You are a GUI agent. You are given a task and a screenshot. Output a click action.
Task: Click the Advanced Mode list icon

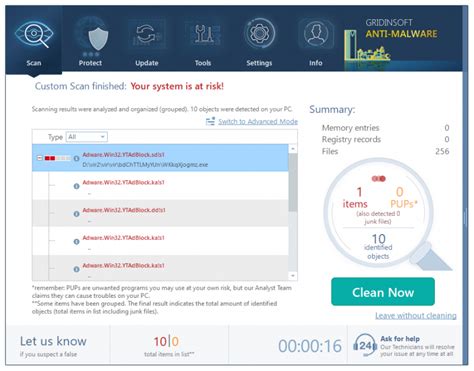pyautogui.click(x=210, y=121)
